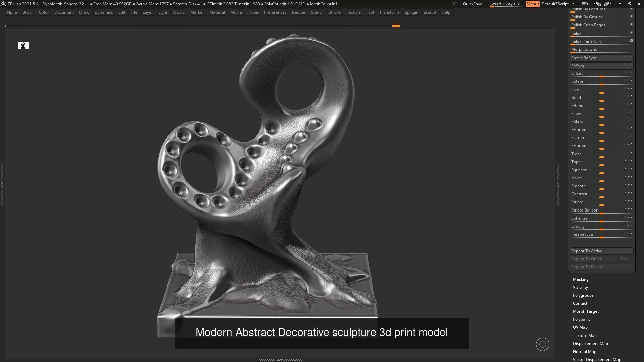Toggle Z axis modifier for Rotate
Viewport: 644px width, 362px height.
click(631, 80)
